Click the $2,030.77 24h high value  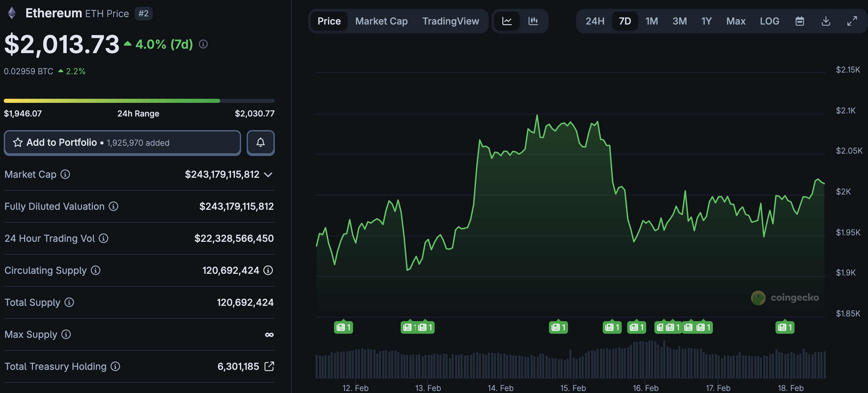[255, 113]
